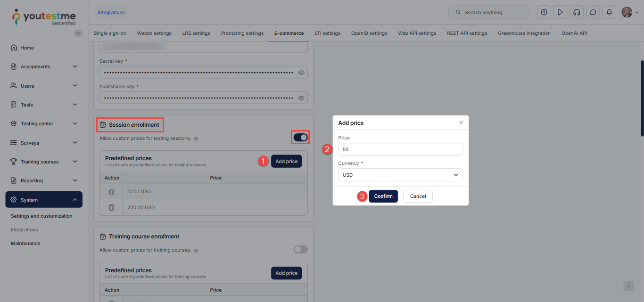Open Settings and customization link
This screenshot has height=302, width=644.
(41, 216)
